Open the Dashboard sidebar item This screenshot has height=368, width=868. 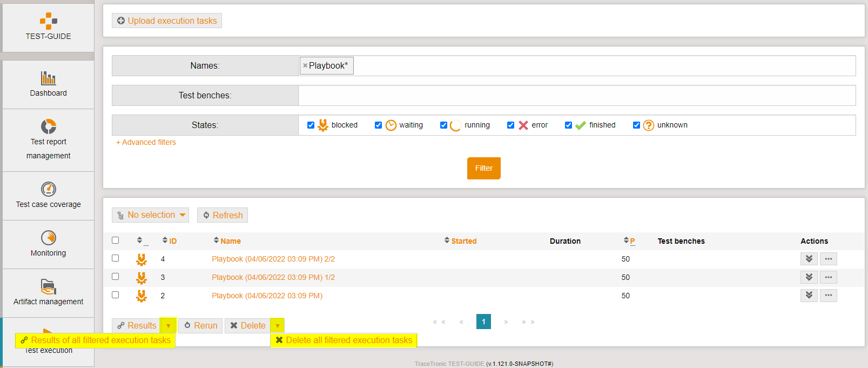click(x=48, y=85)
